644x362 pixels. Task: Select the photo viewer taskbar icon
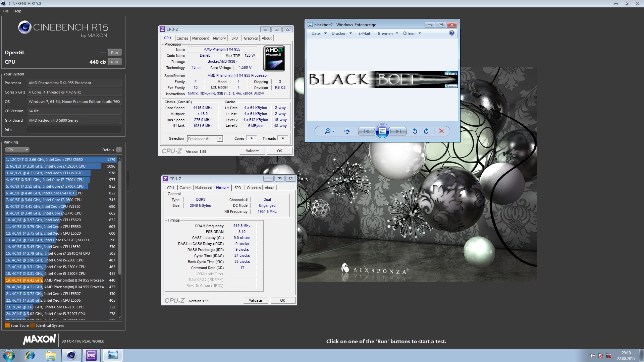113,355
